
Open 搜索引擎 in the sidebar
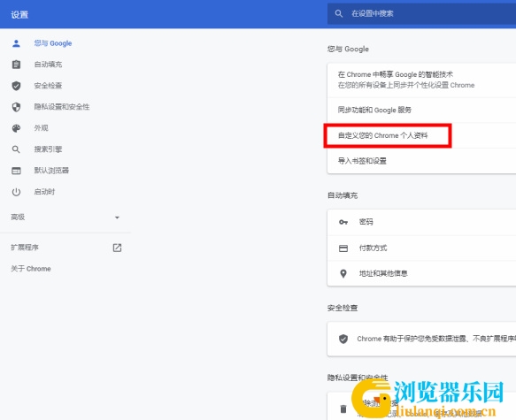[48, 149]
